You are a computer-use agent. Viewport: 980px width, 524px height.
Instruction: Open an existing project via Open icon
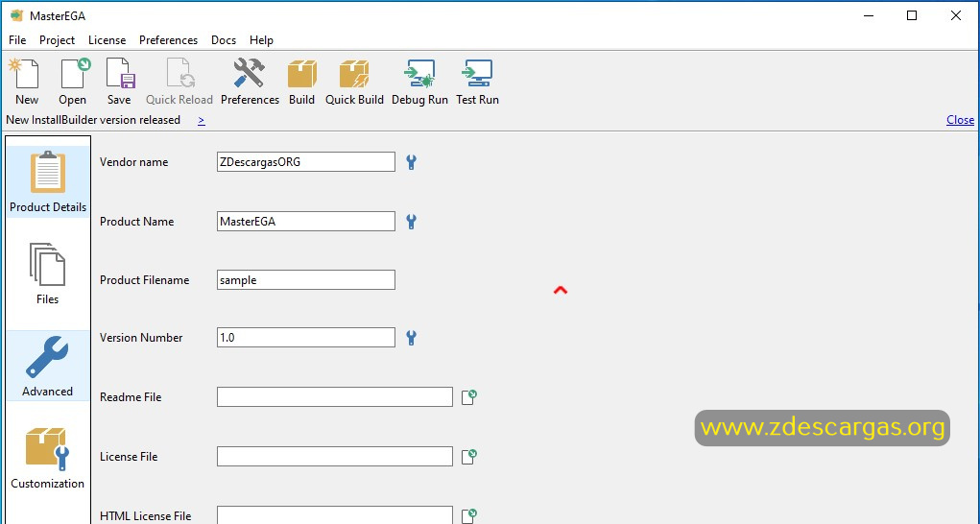pos(73,82)
